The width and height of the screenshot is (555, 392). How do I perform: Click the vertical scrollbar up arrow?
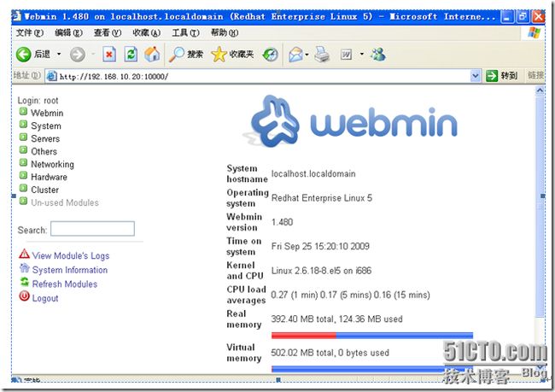coord(540,91)
